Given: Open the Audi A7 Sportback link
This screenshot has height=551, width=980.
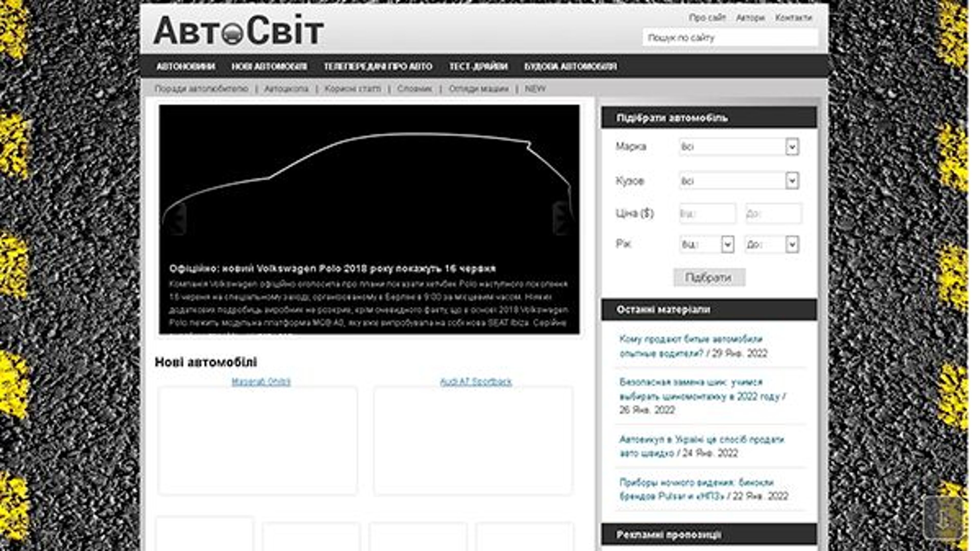Looking at the screenshot, I should 475,382.
